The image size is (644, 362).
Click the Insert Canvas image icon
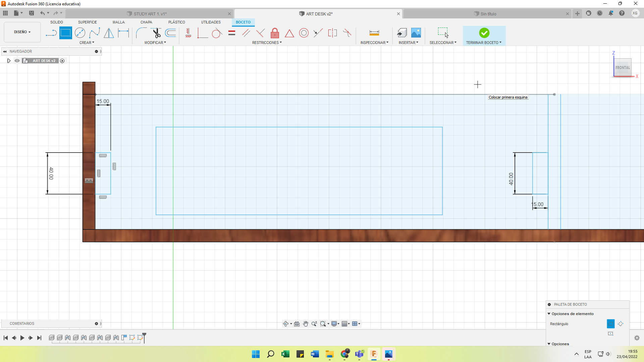[416, 33]
